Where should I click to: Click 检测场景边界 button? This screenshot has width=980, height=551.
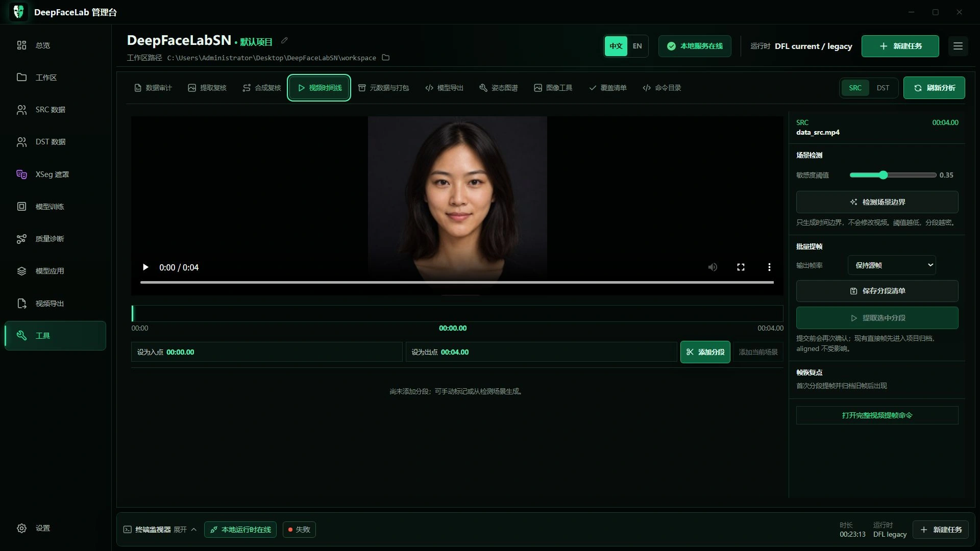(877, 202)
